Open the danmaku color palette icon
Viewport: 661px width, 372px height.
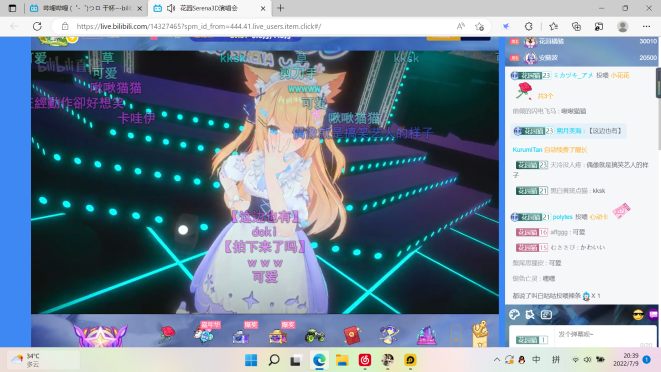[514, 315]
